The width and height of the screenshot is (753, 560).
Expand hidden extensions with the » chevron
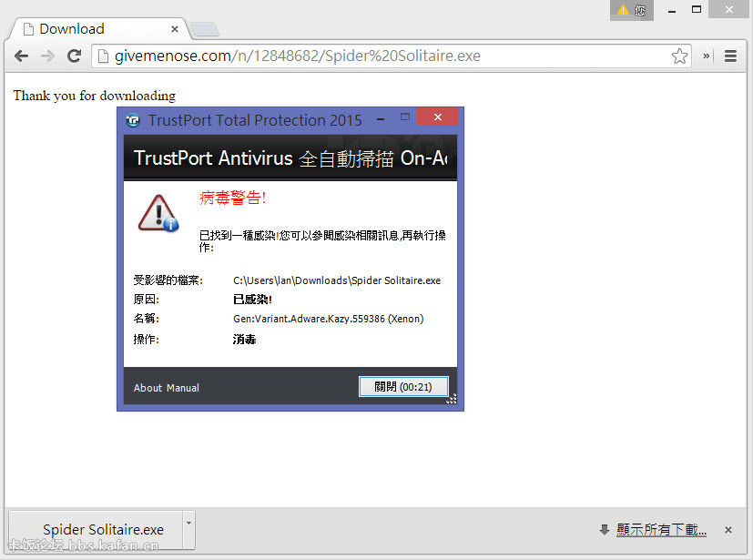pos(707,56)
